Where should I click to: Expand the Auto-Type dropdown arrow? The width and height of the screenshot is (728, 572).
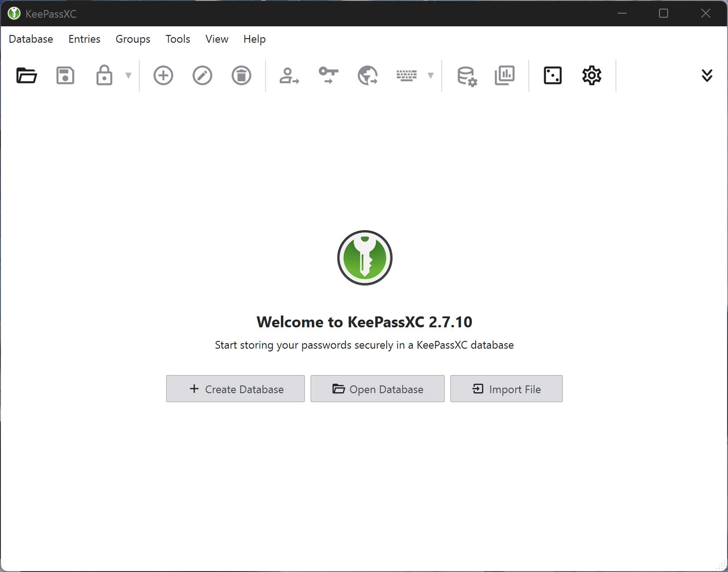431,75
